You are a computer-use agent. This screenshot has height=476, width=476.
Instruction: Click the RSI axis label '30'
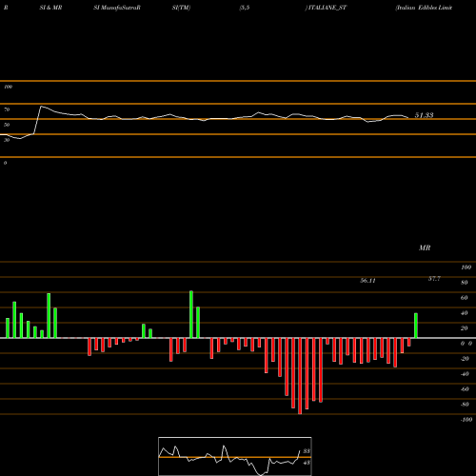click(x=7, y=140)
